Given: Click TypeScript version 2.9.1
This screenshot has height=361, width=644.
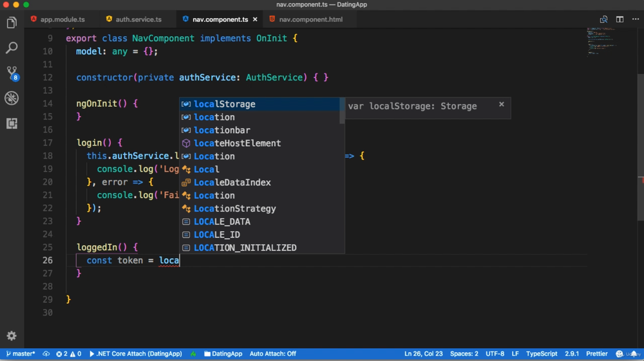Looking at the screenshot, I should point(572,354).
